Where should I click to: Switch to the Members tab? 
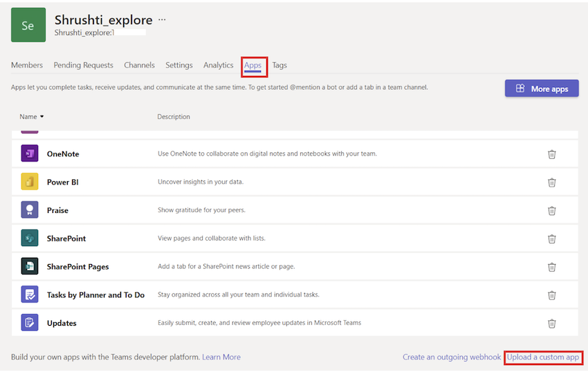tap(27, 65)
